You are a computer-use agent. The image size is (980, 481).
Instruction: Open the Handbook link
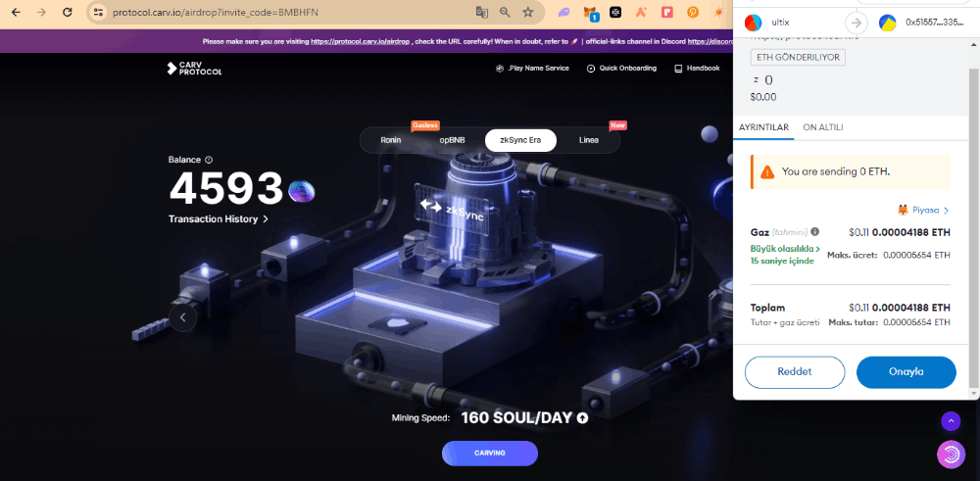pyautogui.click(x=697, y=69)
